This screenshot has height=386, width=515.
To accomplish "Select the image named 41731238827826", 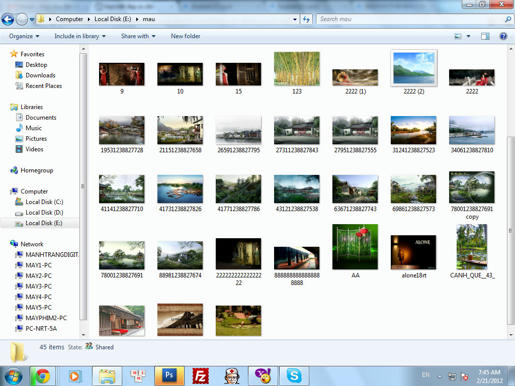I will click(180, 189).
